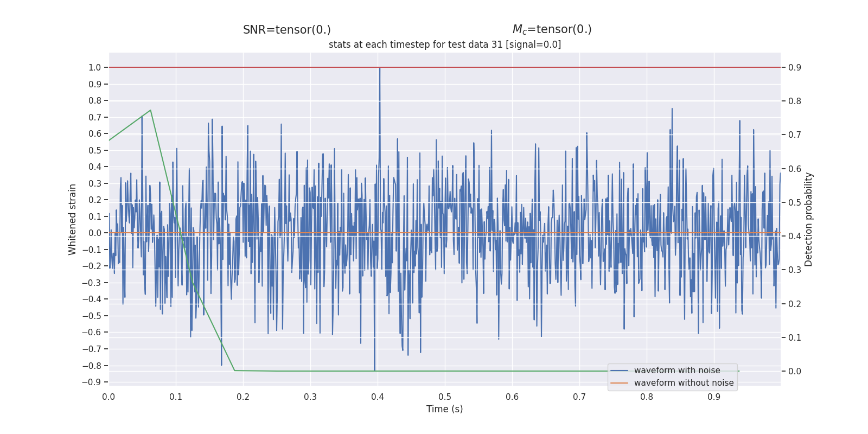
Task: Click the x-axis tick label 0.3
Action: [310, 397]
